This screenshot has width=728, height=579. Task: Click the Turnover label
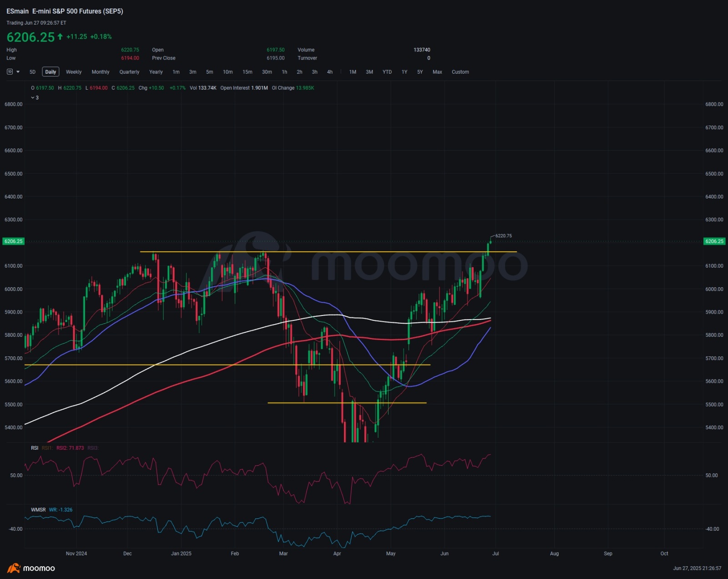(x=307, y=58)
